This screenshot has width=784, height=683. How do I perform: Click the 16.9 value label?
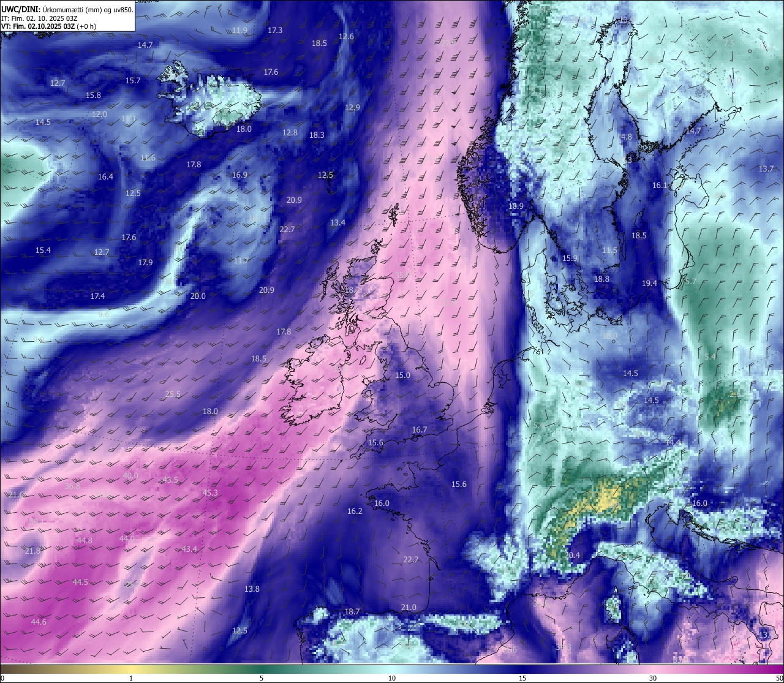pos(239,175)
